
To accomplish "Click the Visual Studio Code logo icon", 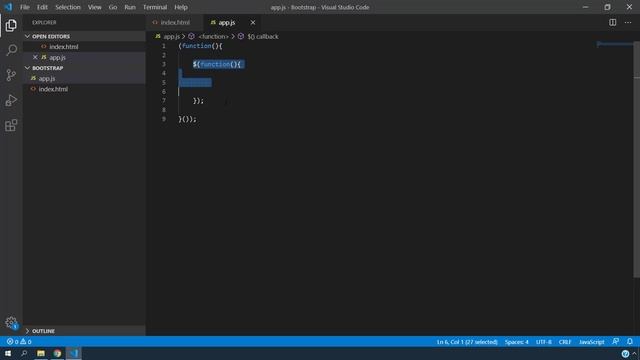I will click(8, 7).
